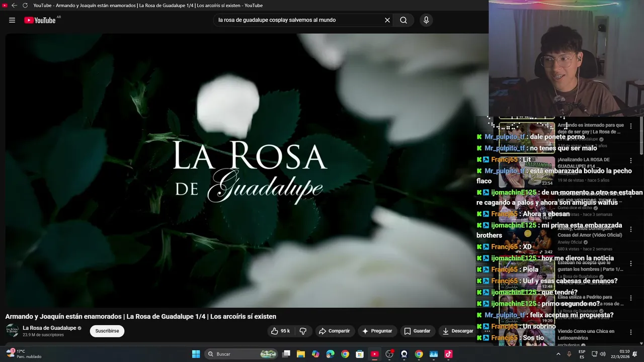
Task: Click the Preguntar button
Action: tap(377, 331)
